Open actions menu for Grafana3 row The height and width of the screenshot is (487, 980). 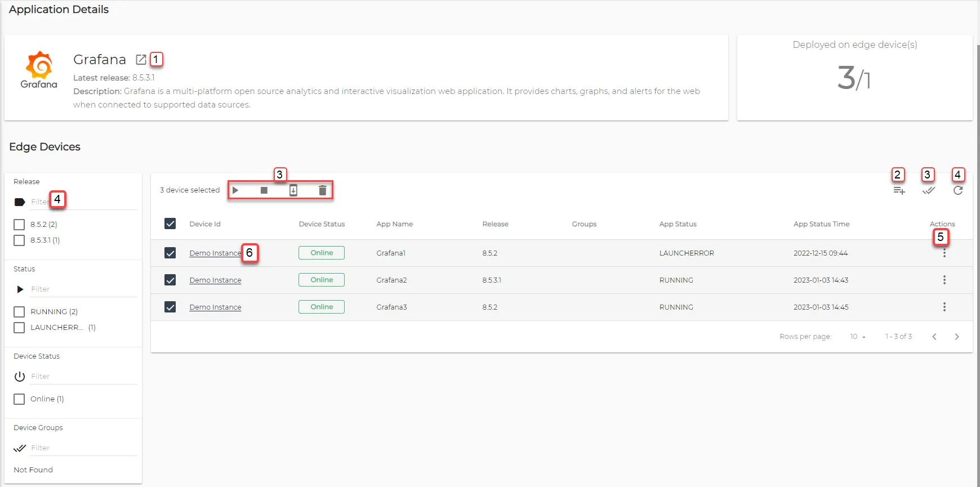pyautogui.click(x=945, y=307)
